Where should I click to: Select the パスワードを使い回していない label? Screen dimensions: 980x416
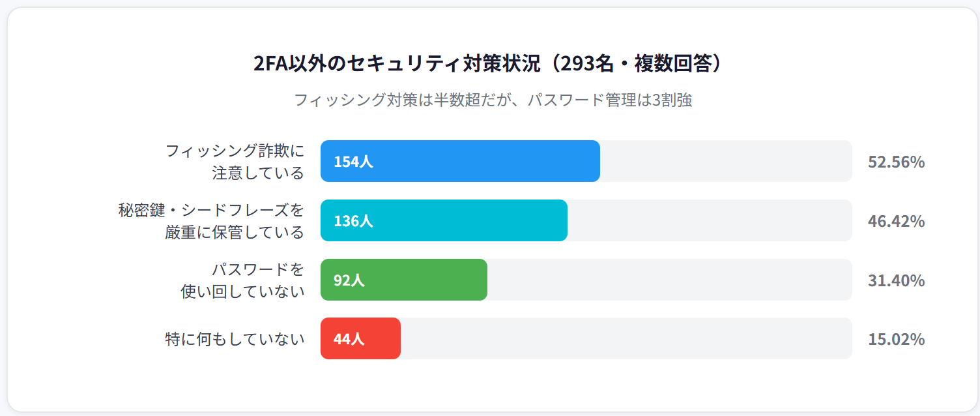click(242, 280)
